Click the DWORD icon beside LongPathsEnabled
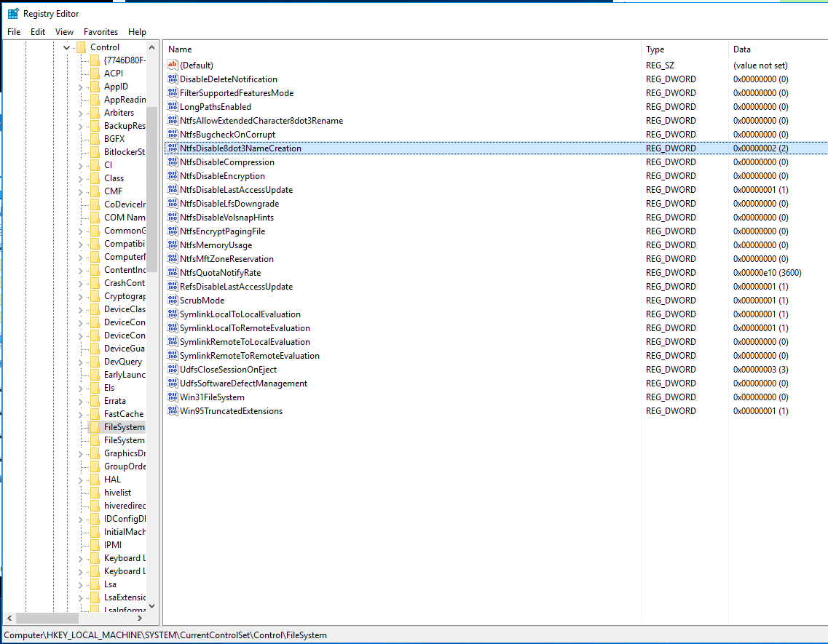The width and height of the screenshot is (828, 644). 171,106
